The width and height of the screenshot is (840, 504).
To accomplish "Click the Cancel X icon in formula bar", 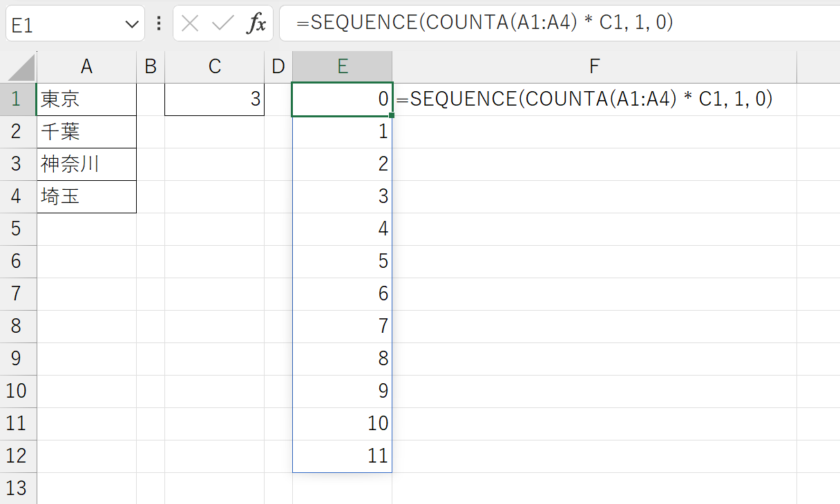I will 190,23.
